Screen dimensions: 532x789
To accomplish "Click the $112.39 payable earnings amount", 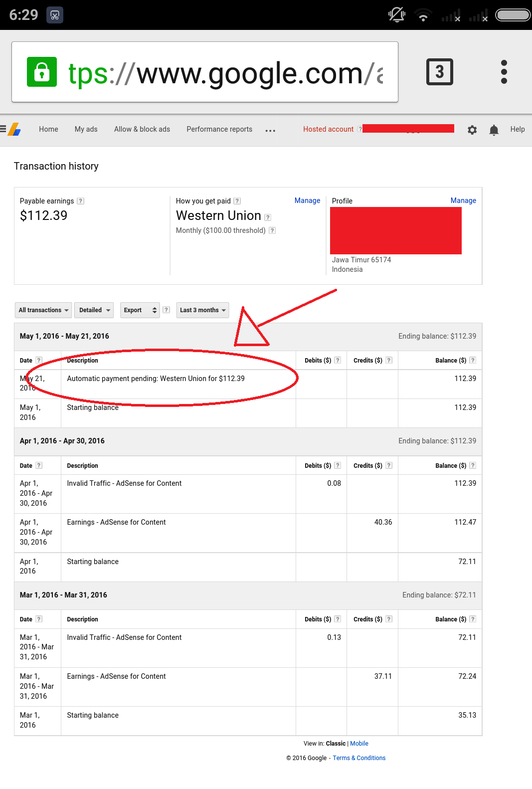I will (43, 215).
